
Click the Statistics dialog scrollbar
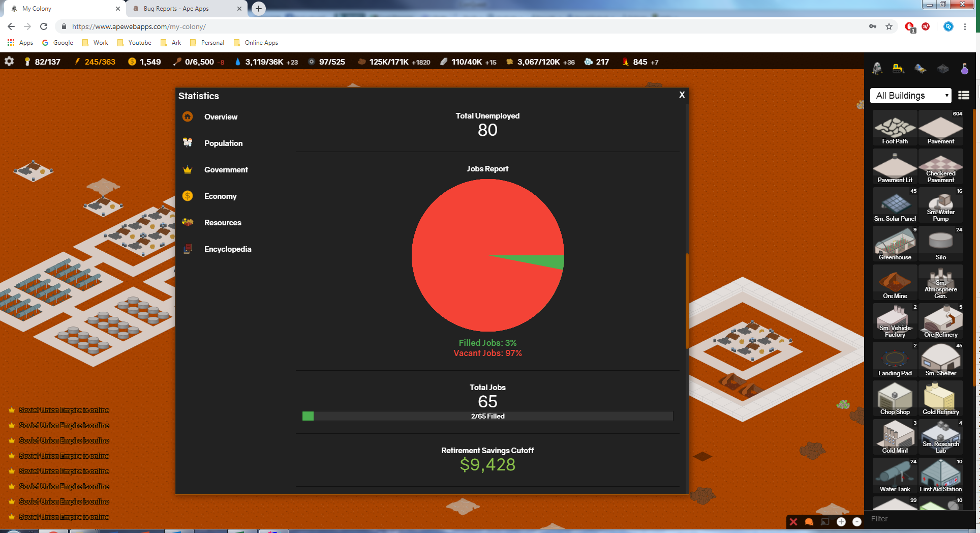pyautogui.click(x=687, y=300)
